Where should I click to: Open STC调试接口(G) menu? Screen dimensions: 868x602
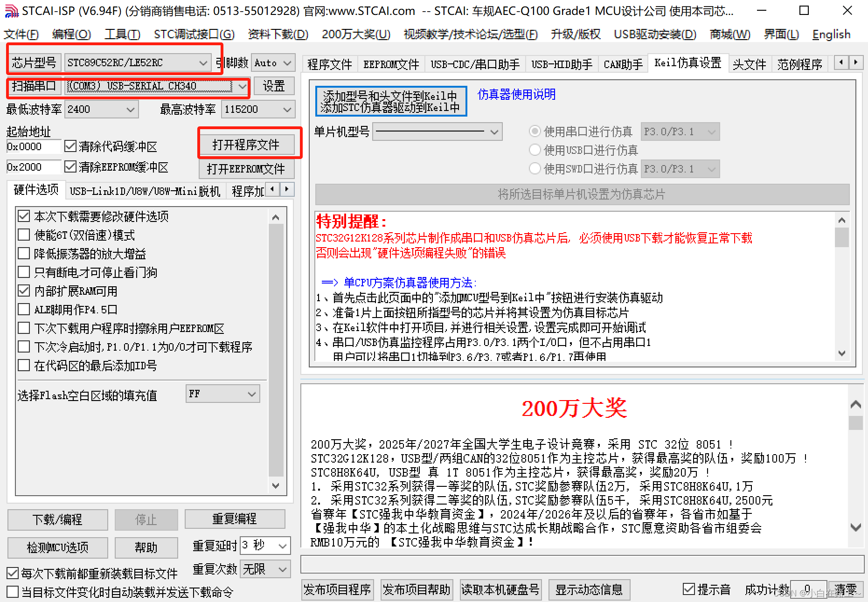point(194,35)
